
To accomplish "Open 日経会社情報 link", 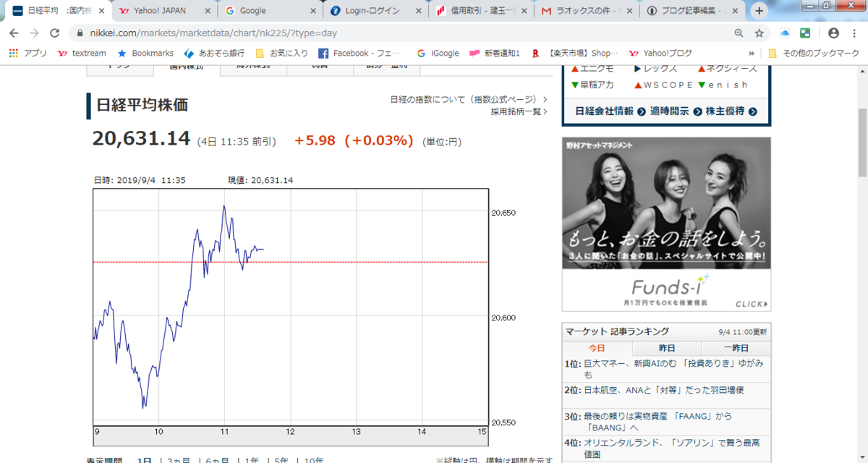I will coord(609,111).
